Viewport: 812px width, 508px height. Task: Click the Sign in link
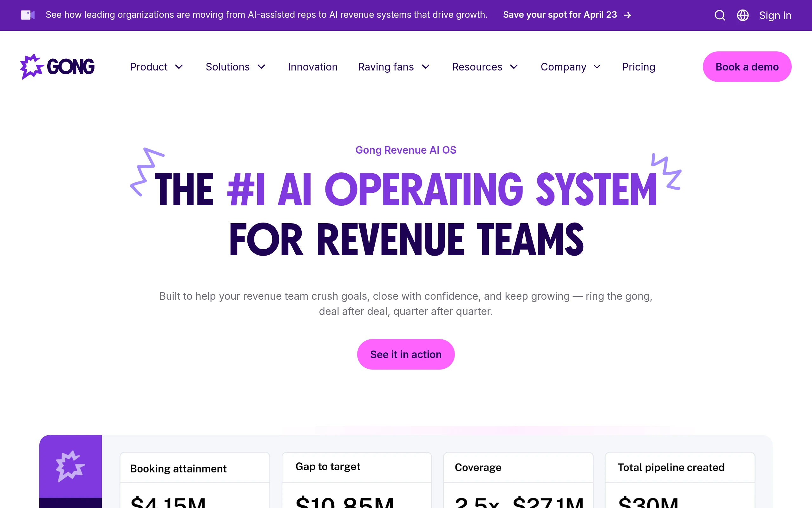pos(775,15)
